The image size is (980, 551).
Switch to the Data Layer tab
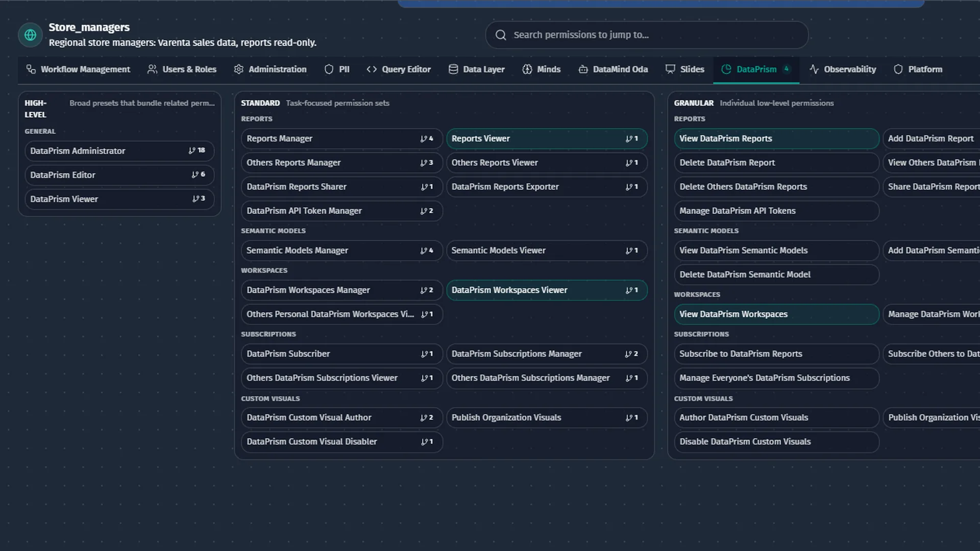[476, 69]
